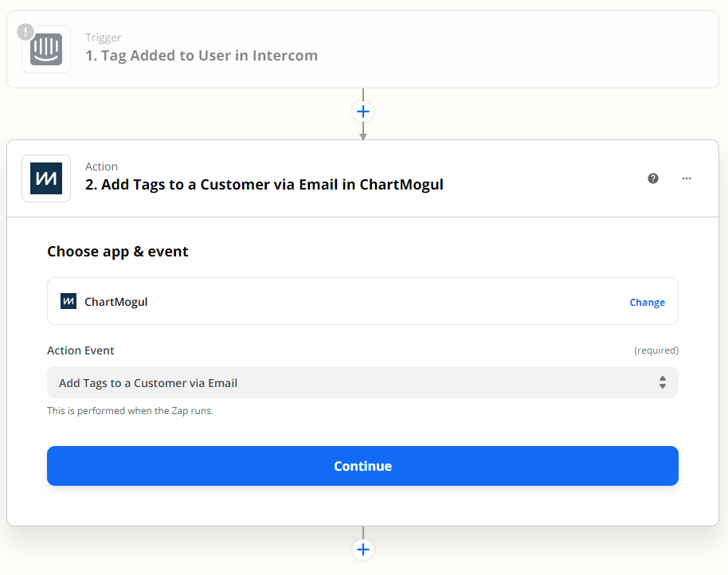Click the Action Event field label
Image resolution: width=728 pixels, height=575 pixels.
pyautogui.click(x=80, y=350)
